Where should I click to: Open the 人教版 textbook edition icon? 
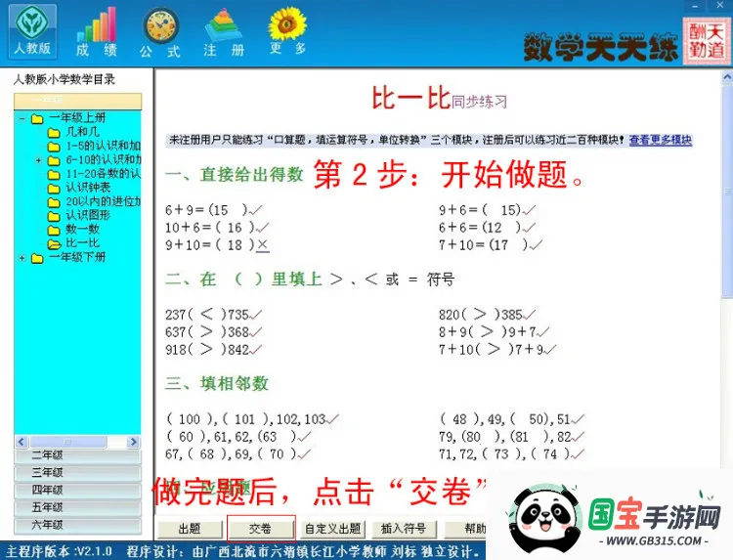(32, 31)
